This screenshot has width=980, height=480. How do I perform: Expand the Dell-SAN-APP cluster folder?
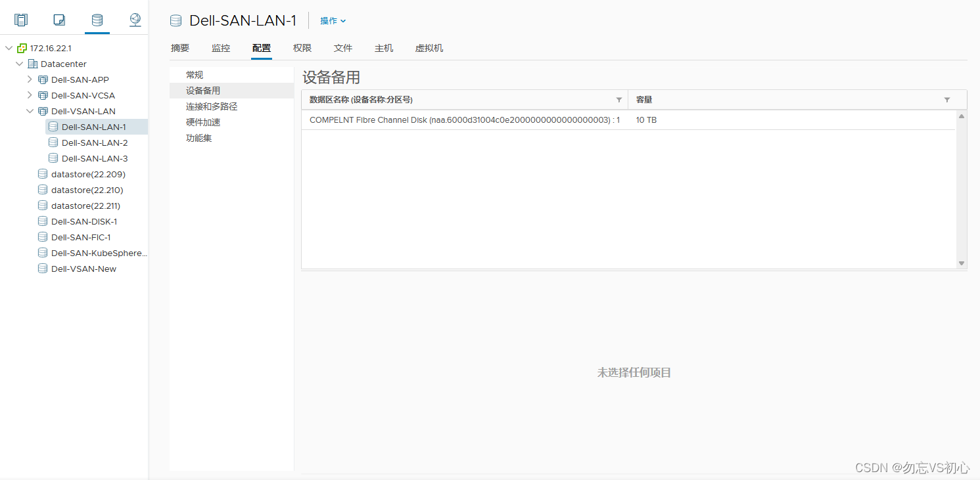coord(30,79)
